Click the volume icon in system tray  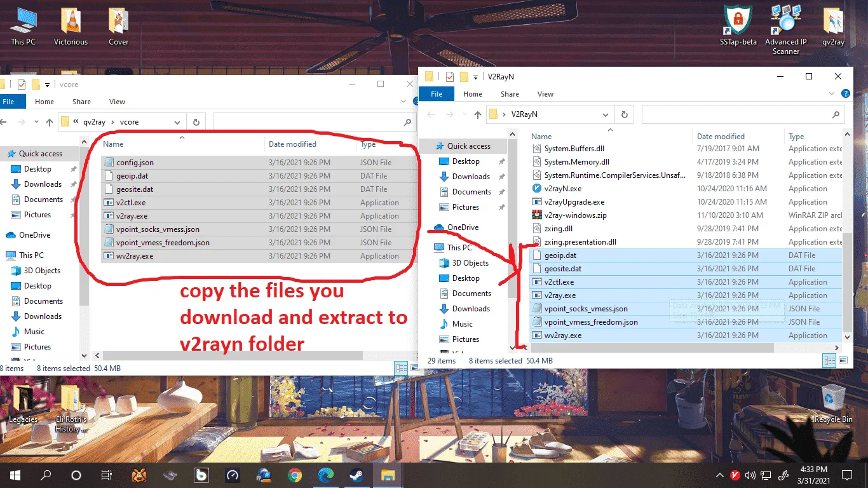[750, 475]
